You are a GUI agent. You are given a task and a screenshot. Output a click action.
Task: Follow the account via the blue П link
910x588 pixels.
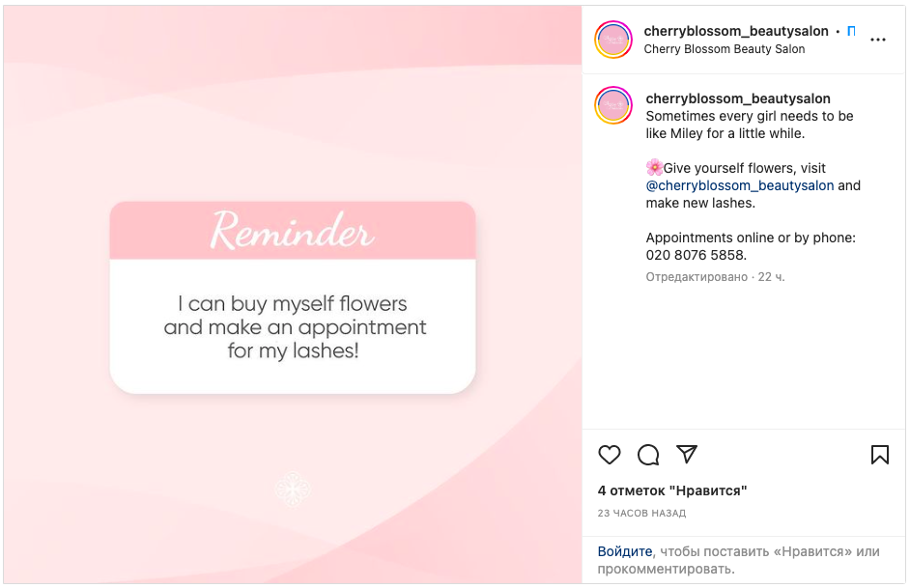tap(851, 31)
